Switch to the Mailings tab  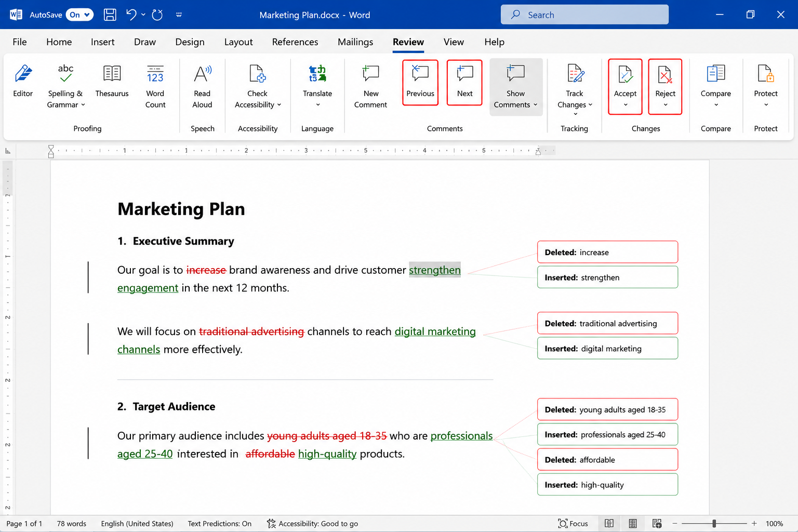point(355,42)
